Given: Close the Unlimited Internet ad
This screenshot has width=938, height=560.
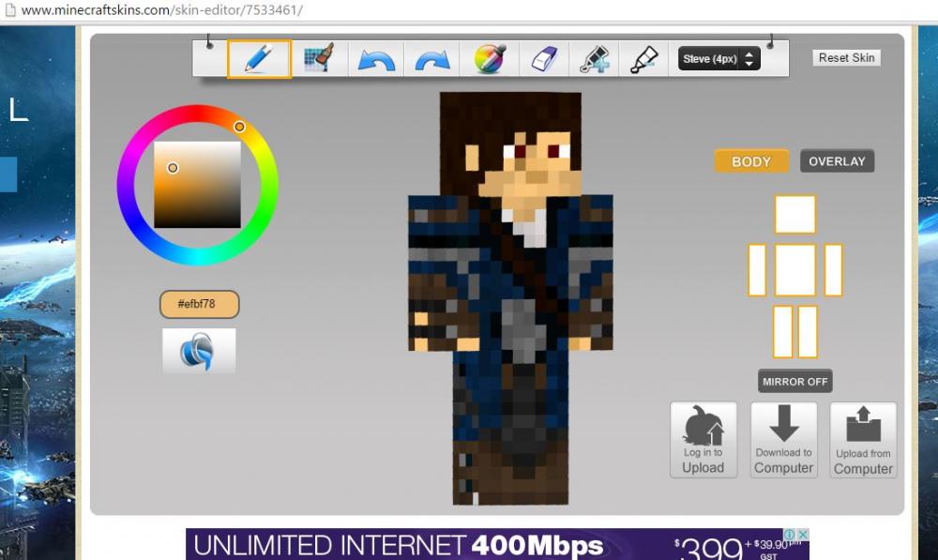Looking at the screenshot, I should pos(804,534).
